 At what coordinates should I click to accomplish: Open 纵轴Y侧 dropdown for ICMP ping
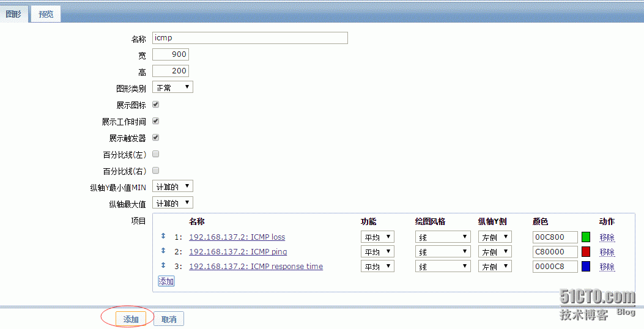pyautogui.click(x=495, y=252)
